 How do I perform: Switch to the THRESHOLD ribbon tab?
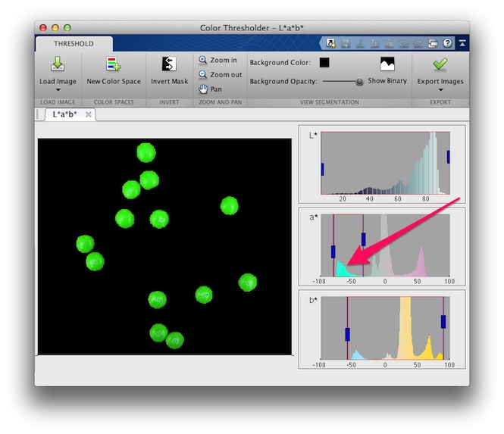point(74,44)
